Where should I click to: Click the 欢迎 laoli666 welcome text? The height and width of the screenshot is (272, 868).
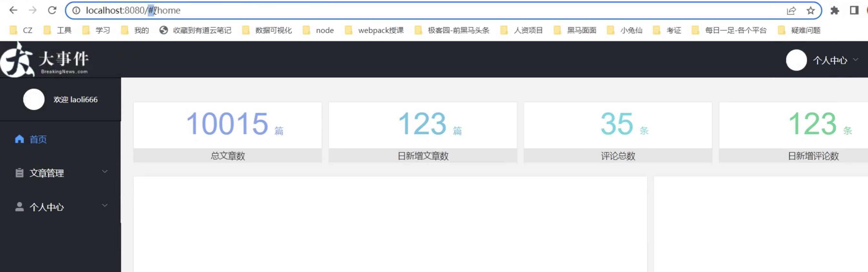pyautogui.click(x=76, y=100)
